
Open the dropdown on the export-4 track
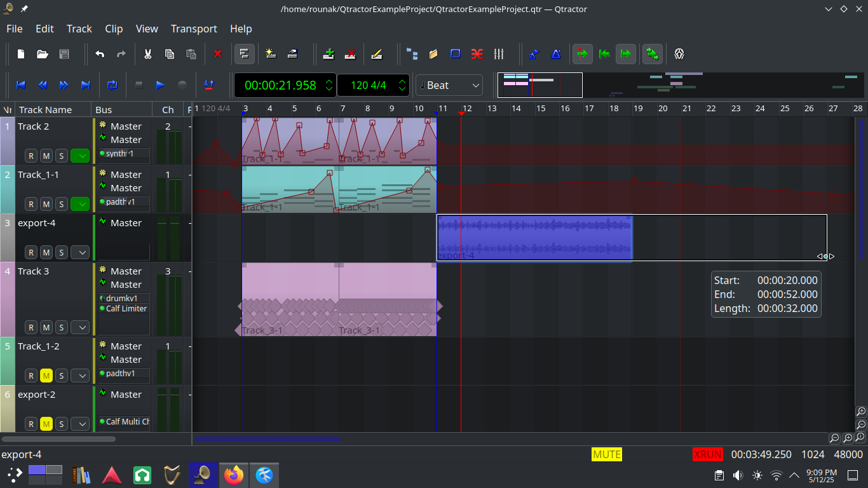click(x=79, y=252)
